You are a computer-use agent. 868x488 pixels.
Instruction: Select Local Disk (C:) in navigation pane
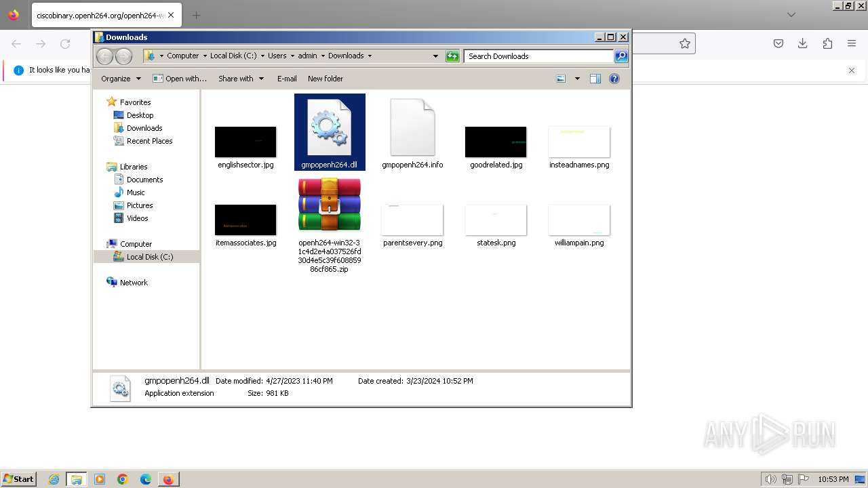[146, 257]
